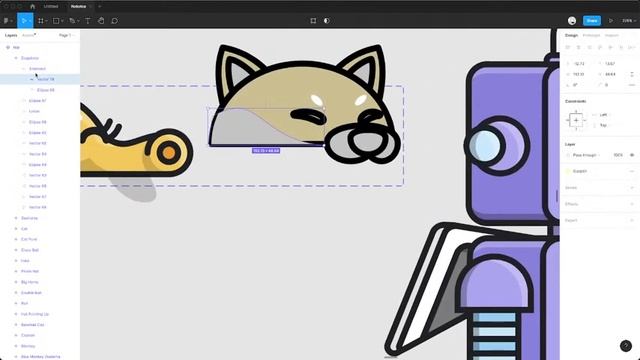The height and width of the screenshot is (360, 640).
Task: Select the Baseball Cap layer
Action: (x=33, y=325)
